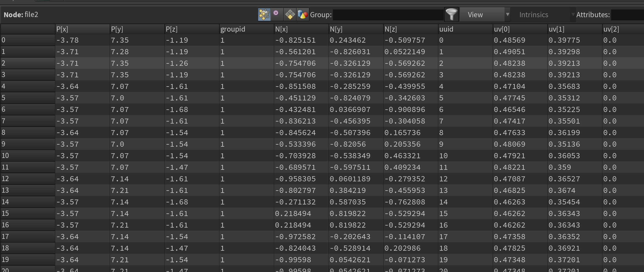Select row header 7
The height and width of the screenshot is (272, 644).
pos(28,121)
